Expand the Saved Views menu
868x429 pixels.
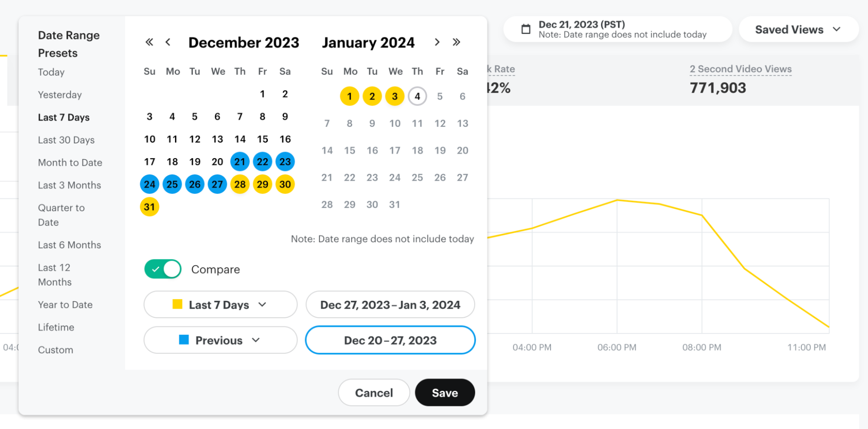coord(798,30)
